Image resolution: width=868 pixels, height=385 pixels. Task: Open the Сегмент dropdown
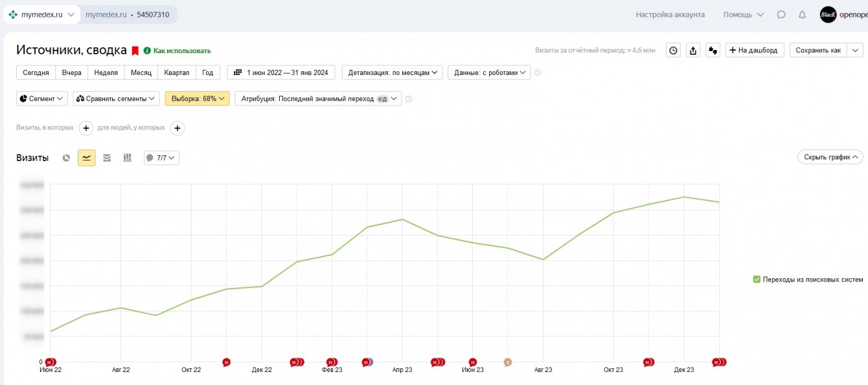pos(42,98)
